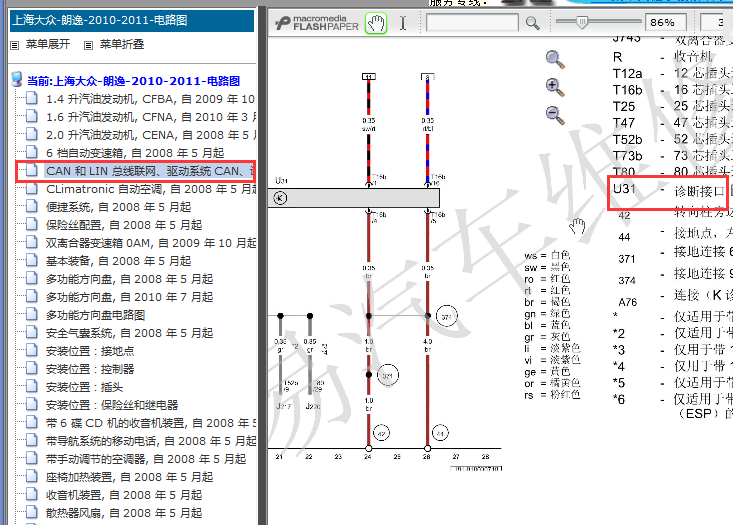This screenshot has height=525, width=733.
Task: Open 多功能方向盘, 自 2010 年 7 月起
Action: click(129, 297)
